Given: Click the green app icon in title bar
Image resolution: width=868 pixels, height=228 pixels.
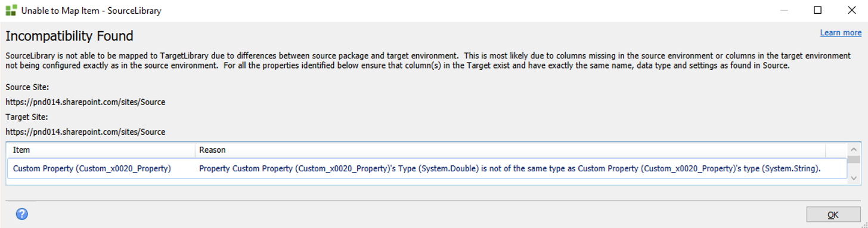Looking at the screenshot, I should pyautogui.click(x=11, y=10).
